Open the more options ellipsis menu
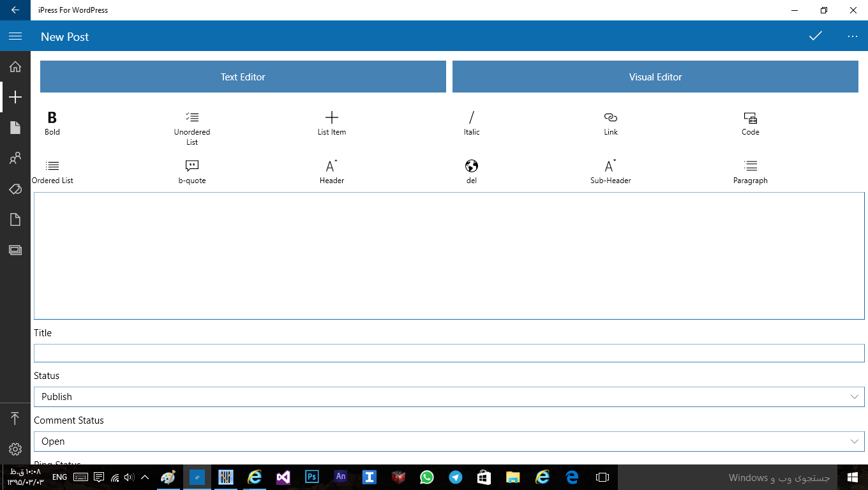Screen dimensions: 868x490 point(853,36)
